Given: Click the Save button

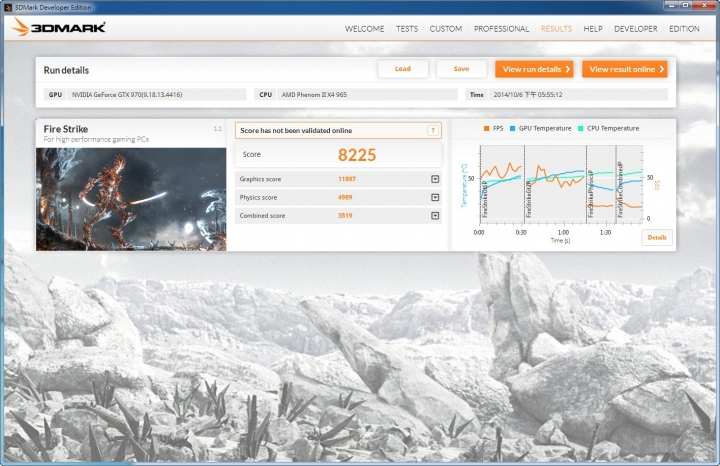Looking at the screenshot, I should click(x=461, y=69).
